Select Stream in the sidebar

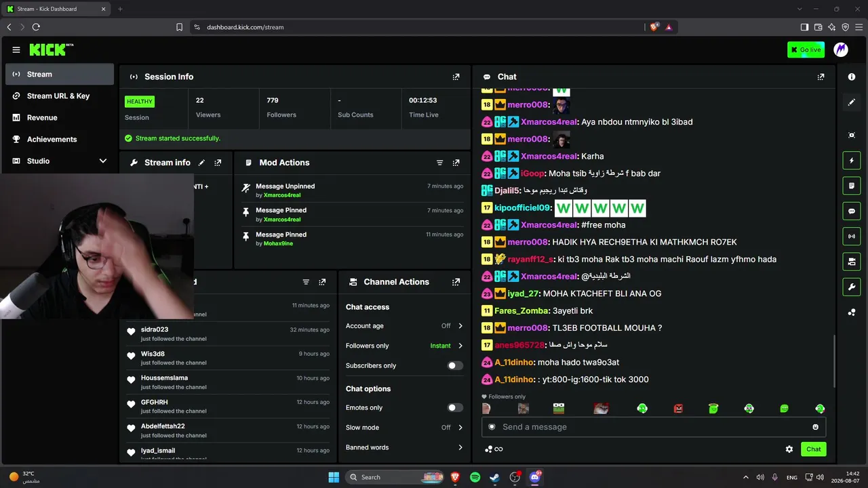[60, 75]
